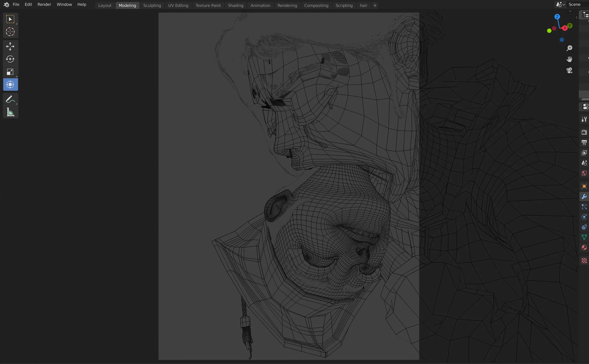Open Object Properties via the orange square icon
589x364 pixels.
(584, 186)
